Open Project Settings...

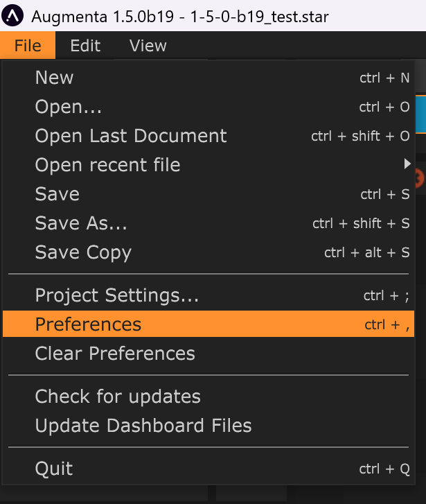(x=116, y=296)
